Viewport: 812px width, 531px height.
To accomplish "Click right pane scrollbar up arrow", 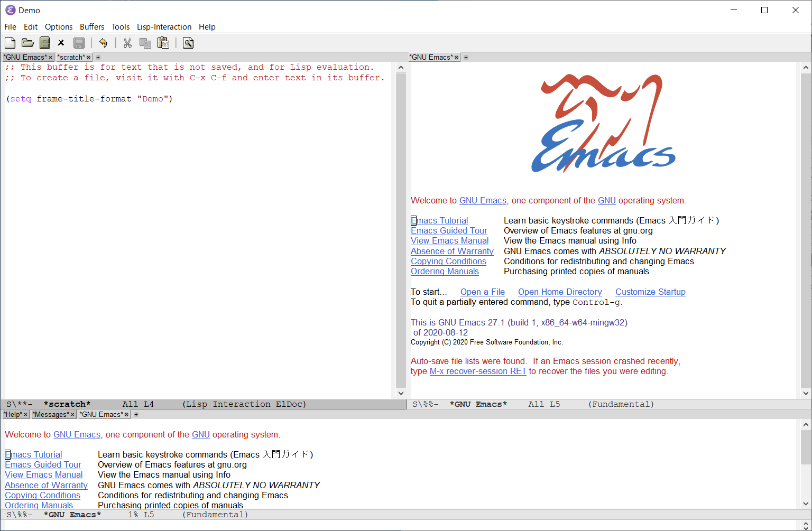I will [x=806, y=68].
